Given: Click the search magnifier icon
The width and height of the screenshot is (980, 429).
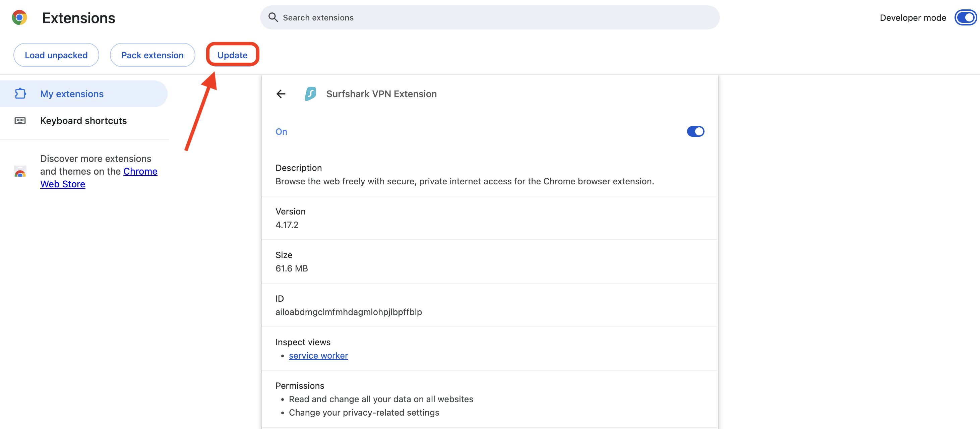Looking at the screenshot, I should [x=273, y=17].
